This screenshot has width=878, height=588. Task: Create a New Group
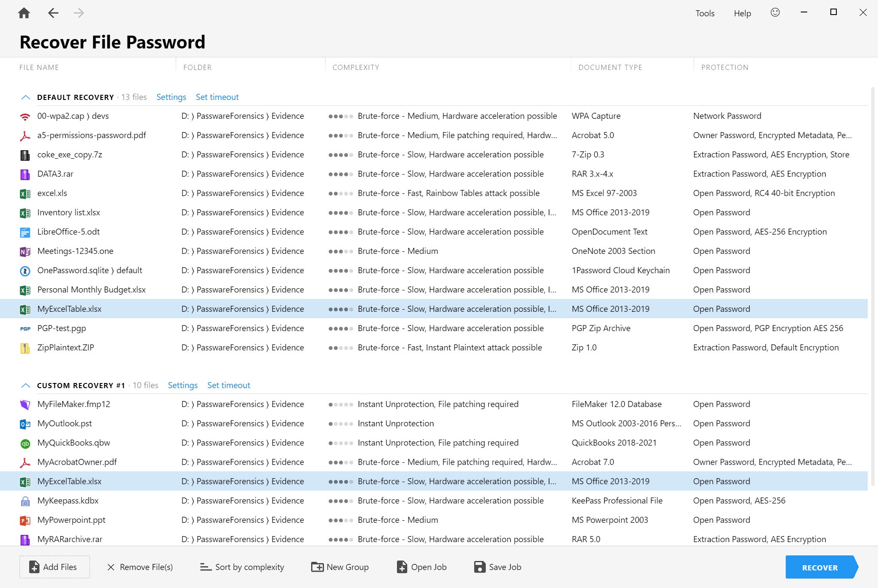[x=340, y=567]
